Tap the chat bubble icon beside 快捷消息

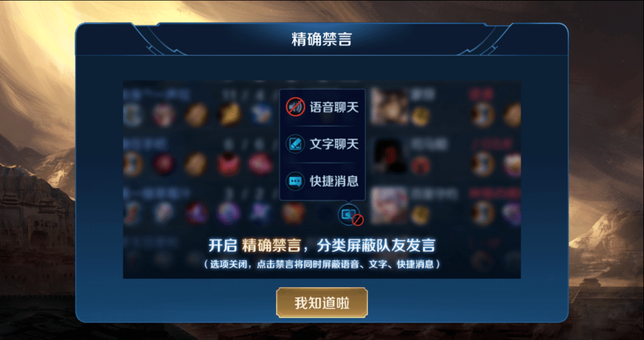click(x=295, y=181)
